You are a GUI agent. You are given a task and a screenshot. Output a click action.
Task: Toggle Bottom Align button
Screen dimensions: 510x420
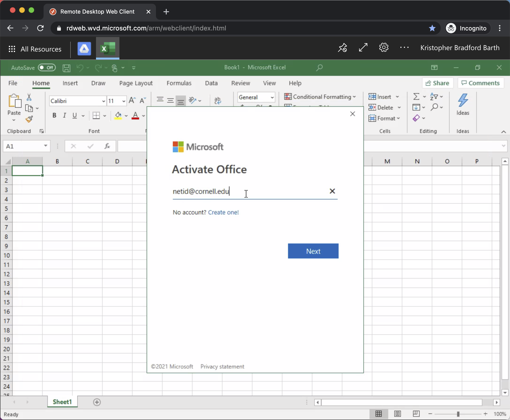[x=181, y=101]
